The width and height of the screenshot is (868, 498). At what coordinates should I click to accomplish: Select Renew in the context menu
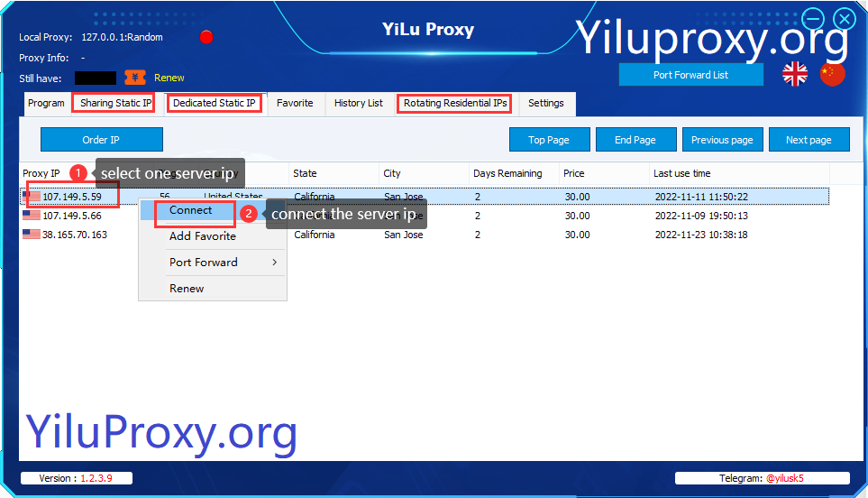(187, 289)
